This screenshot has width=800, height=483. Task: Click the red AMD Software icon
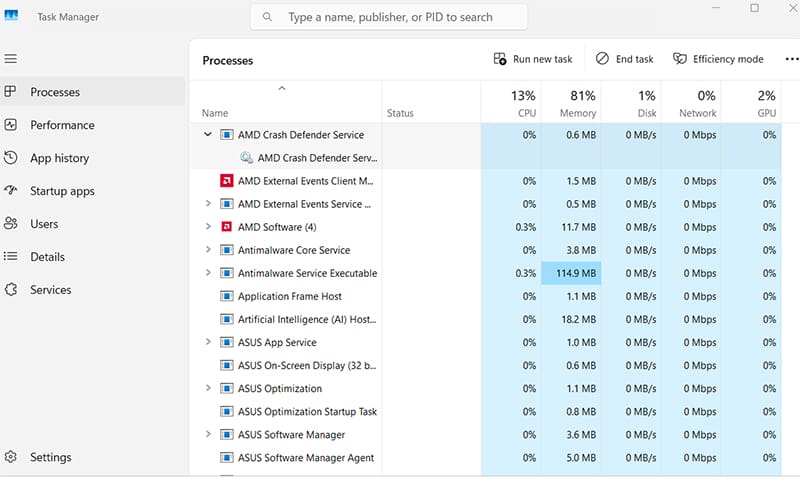pos(227,227)
